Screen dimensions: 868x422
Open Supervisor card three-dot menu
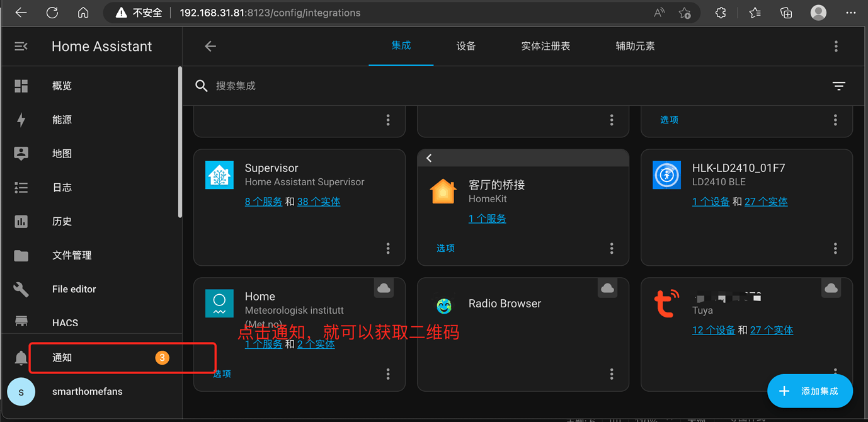(388, 249)
